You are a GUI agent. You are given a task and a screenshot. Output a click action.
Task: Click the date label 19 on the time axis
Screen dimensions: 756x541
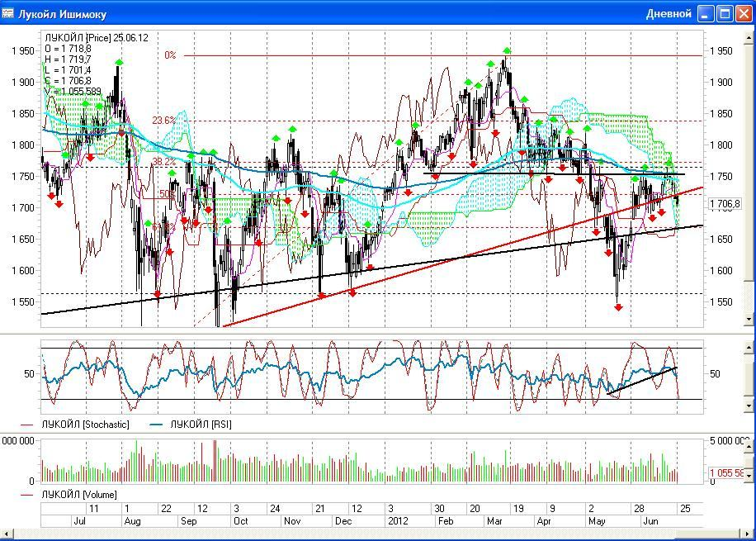point(518,508)
